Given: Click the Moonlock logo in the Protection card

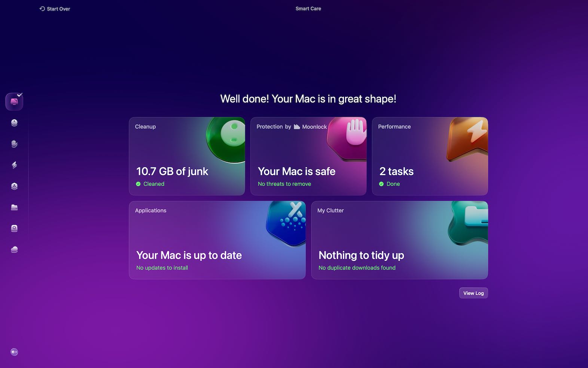Looking at the screenshot, I should (297, 127).
